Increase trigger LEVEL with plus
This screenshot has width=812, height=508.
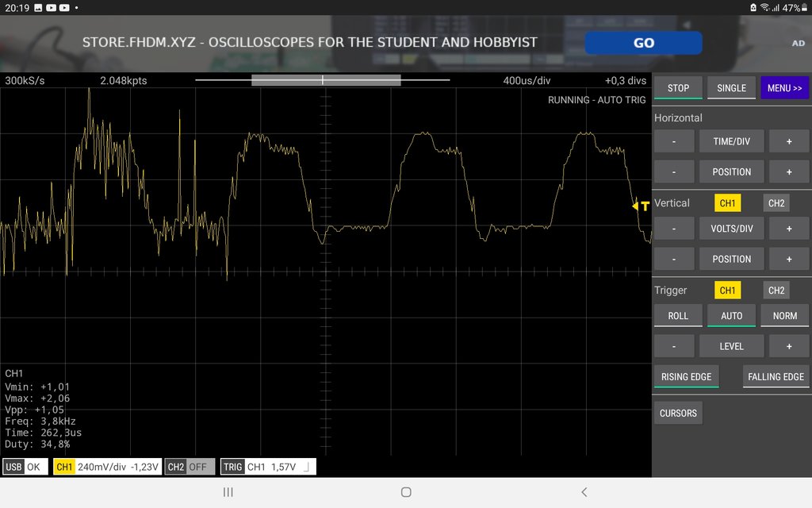click(789, 346)
